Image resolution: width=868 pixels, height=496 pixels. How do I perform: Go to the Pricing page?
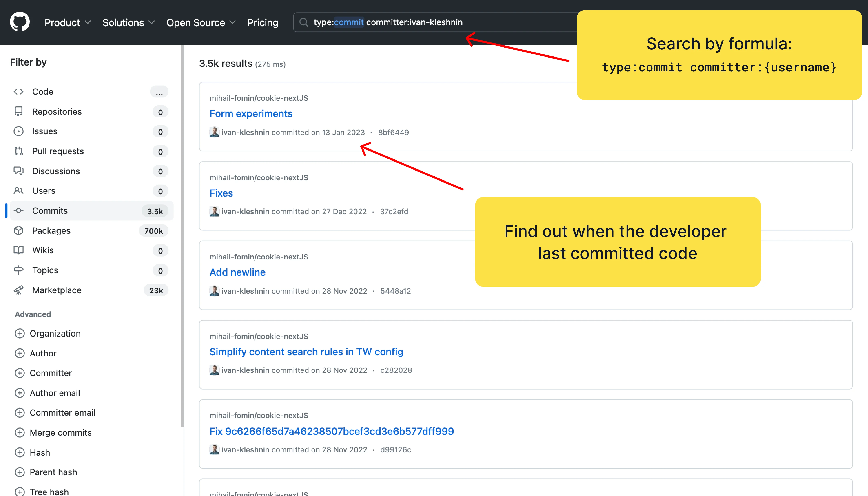263,22
